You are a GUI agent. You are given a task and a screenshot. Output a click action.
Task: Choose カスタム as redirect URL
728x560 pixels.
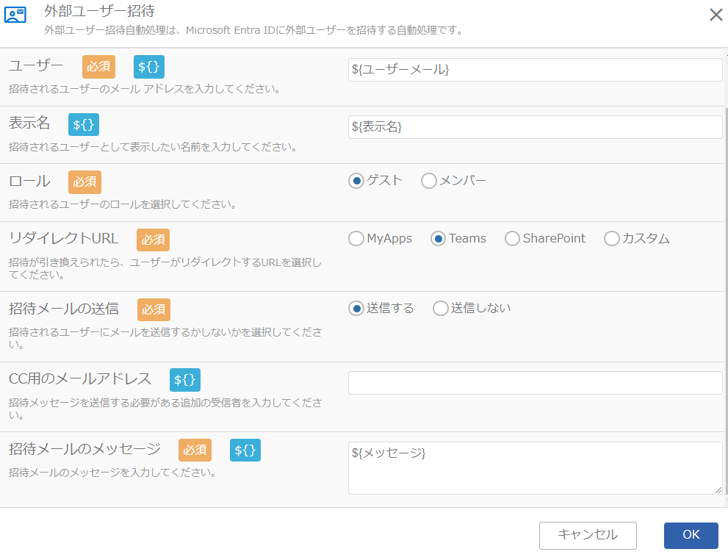coord(611,239)
